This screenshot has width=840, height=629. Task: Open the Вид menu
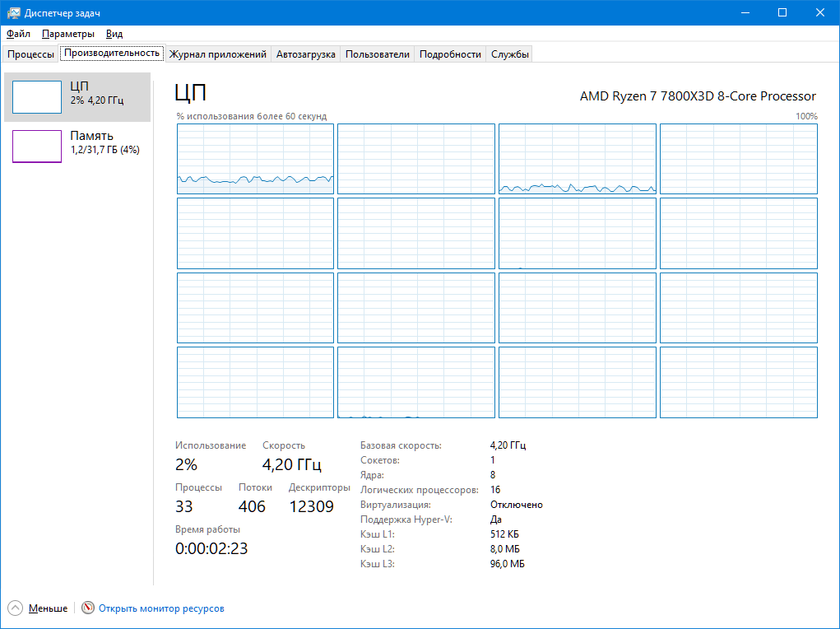(114, 34)
